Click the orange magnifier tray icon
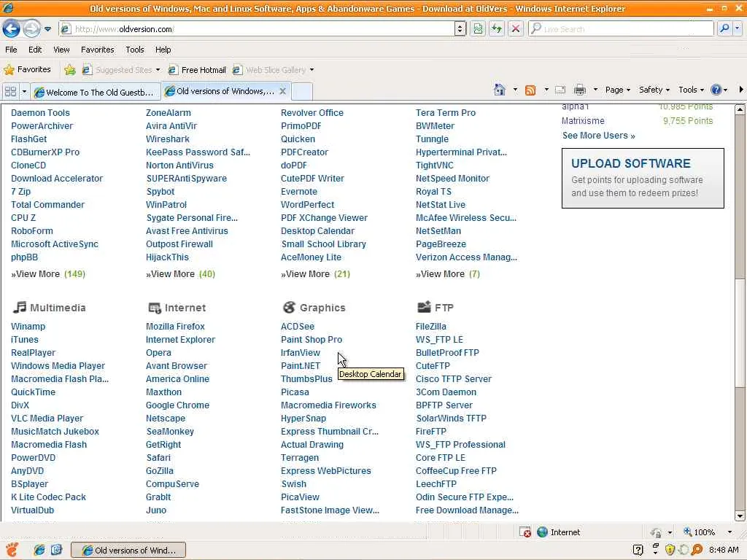 coord(697,550)
